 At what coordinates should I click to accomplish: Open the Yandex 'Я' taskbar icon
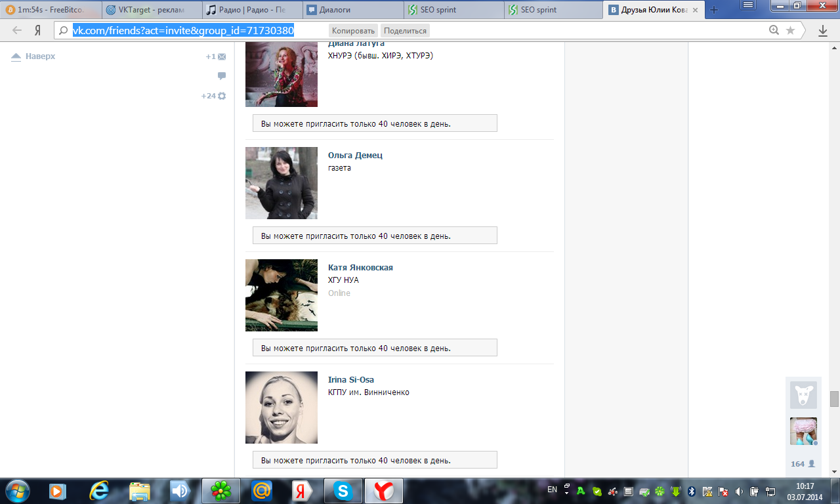(302, 491)
